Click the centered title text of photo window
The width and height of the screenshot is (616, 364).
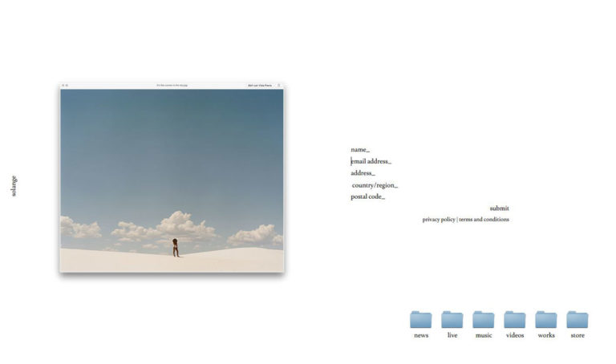(x=172, y=85)
